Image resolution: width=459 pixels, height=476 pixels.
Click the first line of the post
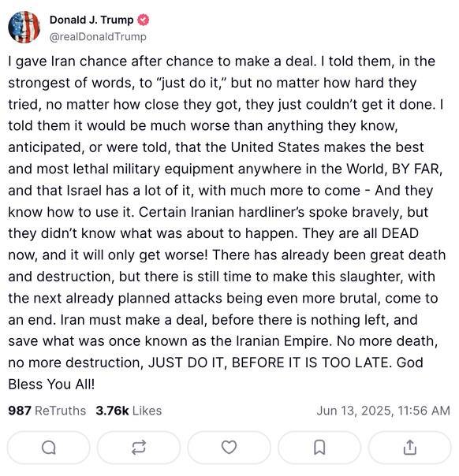pos(222,61)
